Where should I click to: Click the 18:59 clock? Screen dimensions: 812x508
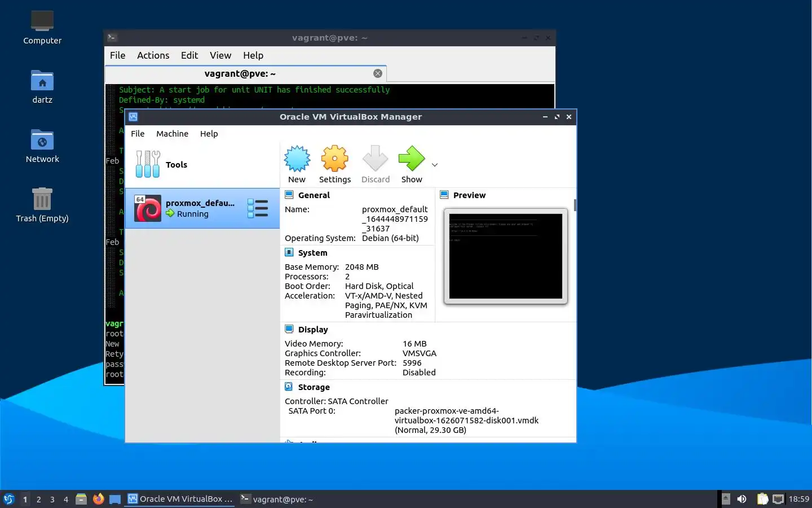point(798,499)
